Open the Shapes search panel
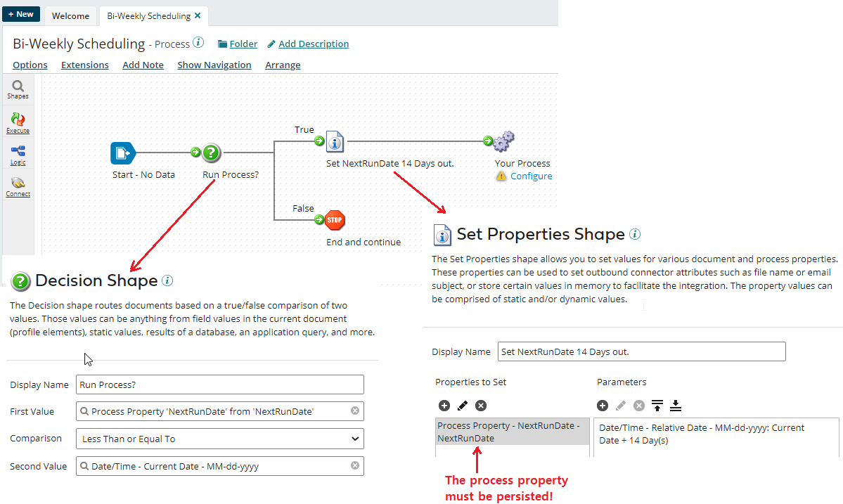This screenshot has height=504, width=843. point(18,88)
